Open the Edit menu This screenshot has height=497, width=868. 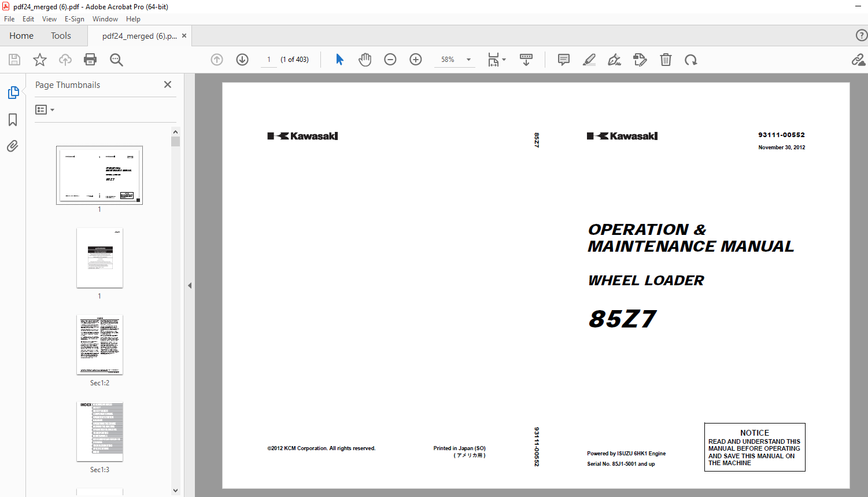click(x=28, y=19)
